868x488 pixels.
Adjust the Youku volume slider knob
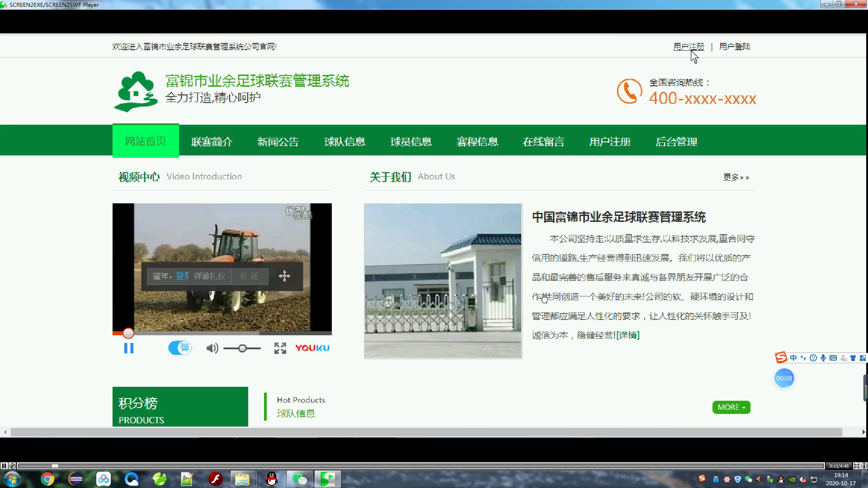pos(242,348)
